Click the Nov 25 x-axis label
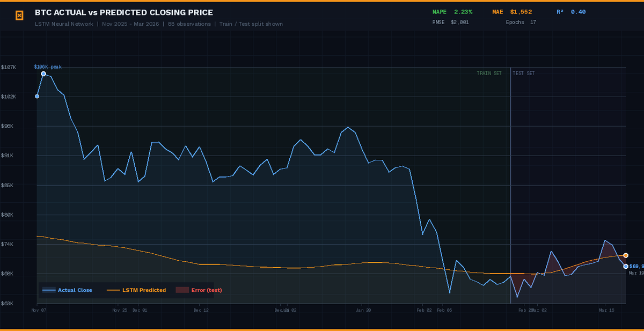 coord(119,310)
